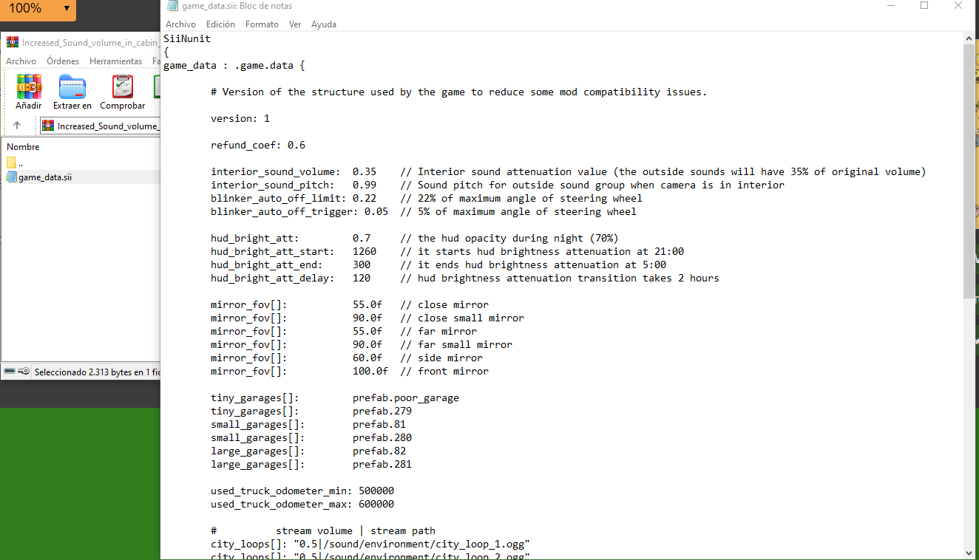Open the Herramientas menu in WinRAR
This screenshot has height=560, width=979.
(115, 61)
